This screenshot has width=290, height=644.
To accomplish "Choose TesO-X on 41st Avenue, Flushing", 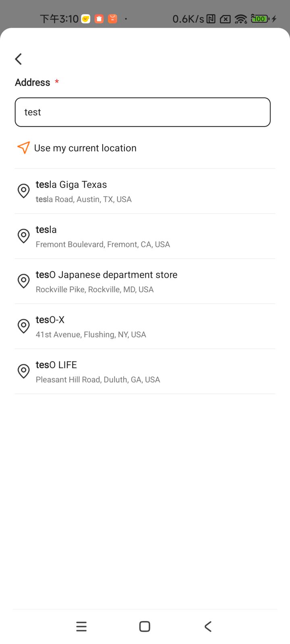I will click(91, 326).
